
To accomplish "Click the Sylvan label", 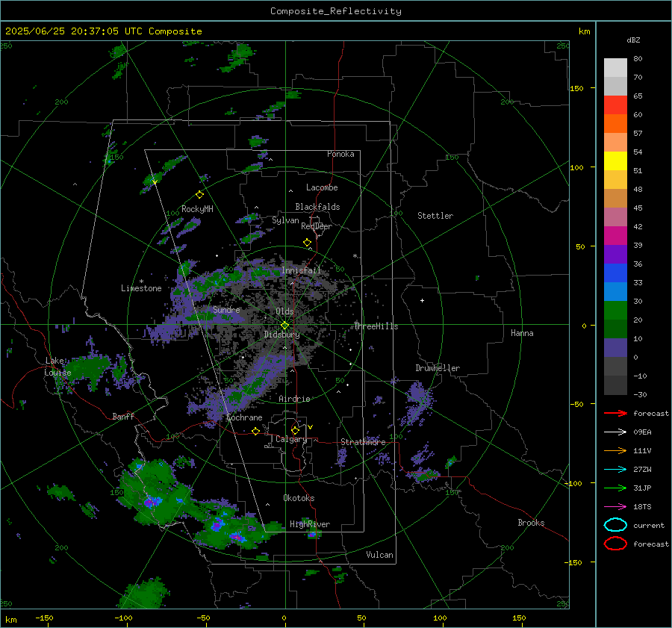I will [285, 220].
